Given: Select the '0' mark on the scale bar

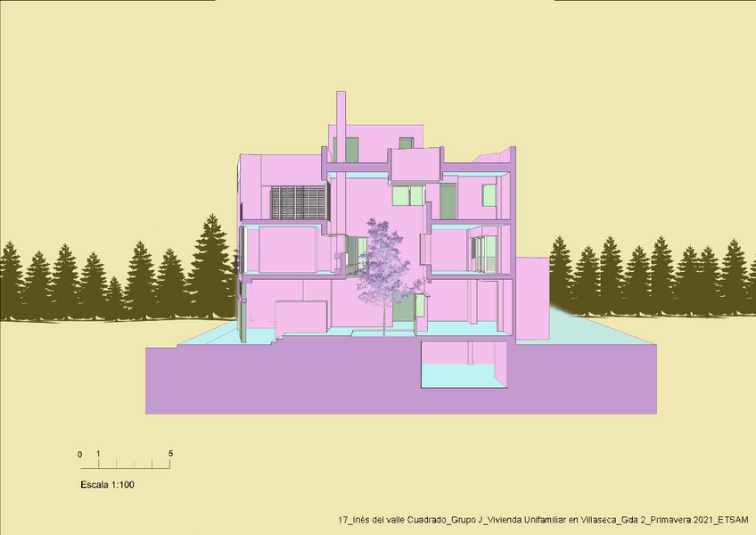Looking at the screenshot, I should click(x=80, y=455).
